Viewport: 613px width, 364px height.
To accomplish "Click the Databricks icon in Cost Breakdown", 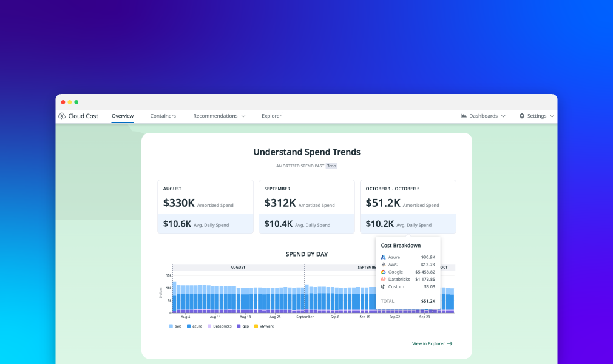I will tap(384, 279).
